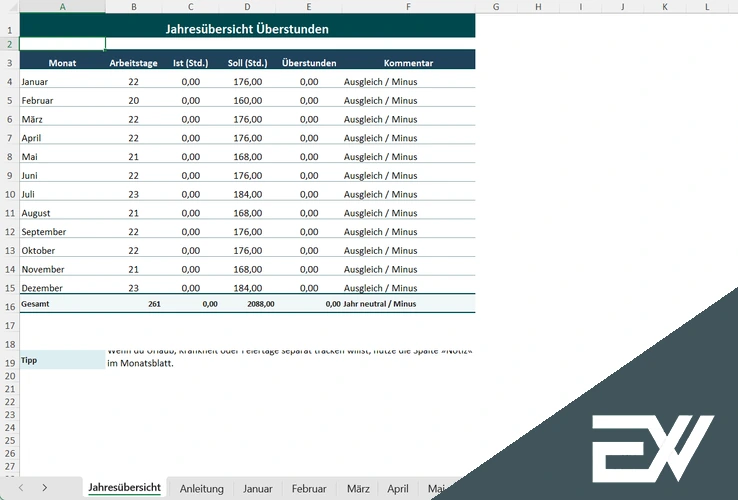Image resolution: width=738 pixels, height=500 pixels.
Task: Select column D header
Action: (x=248, y=7)
